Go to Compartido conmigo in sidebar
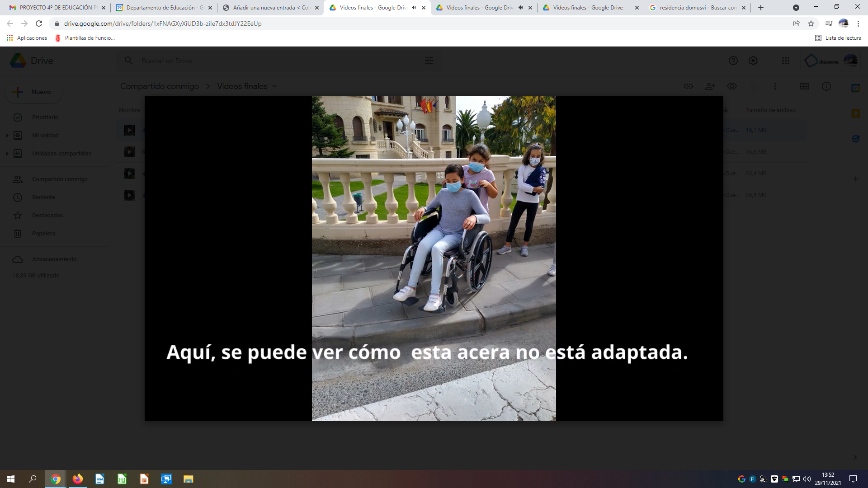The width and height of the screenshot is (868, 488). pos(60,179)
